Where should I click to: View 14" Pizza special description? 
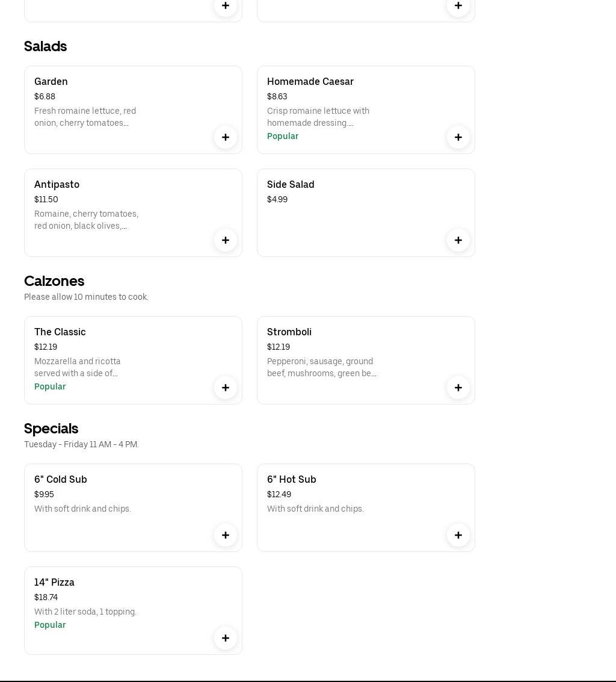85,612
